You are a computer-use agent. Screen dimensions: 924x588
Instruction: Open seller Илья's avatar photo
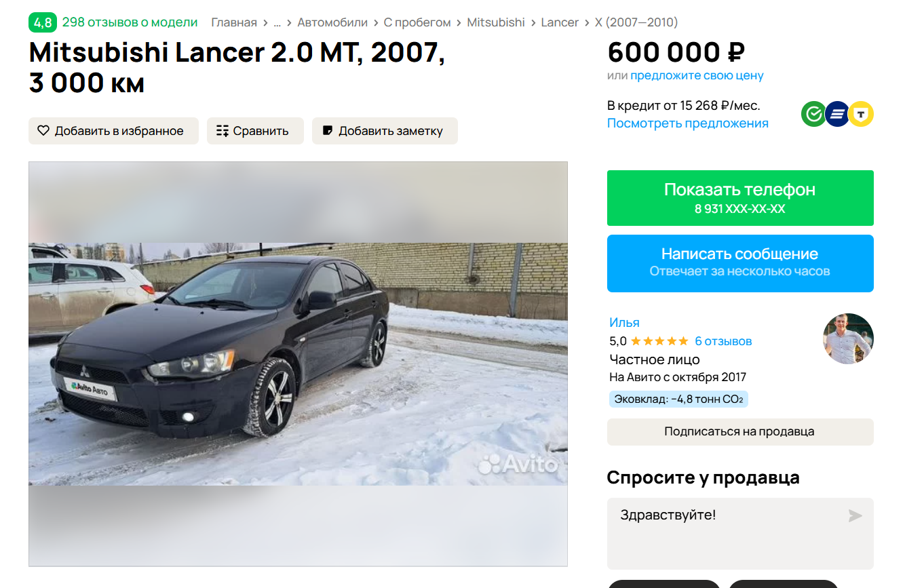(x=848, y=338)
